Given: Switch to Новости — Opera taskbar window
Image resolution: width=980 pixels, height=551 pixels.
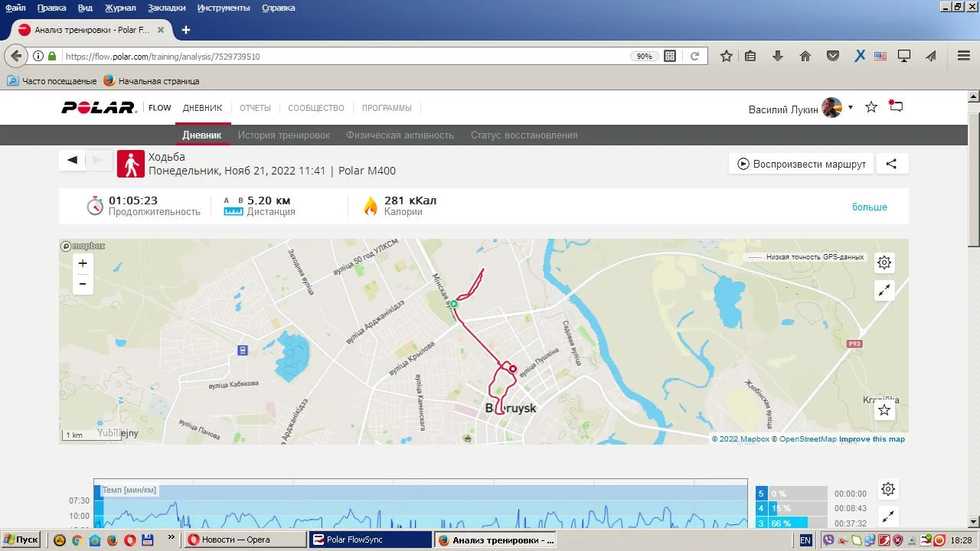Looking at the screenshot, I should (246, 540).
